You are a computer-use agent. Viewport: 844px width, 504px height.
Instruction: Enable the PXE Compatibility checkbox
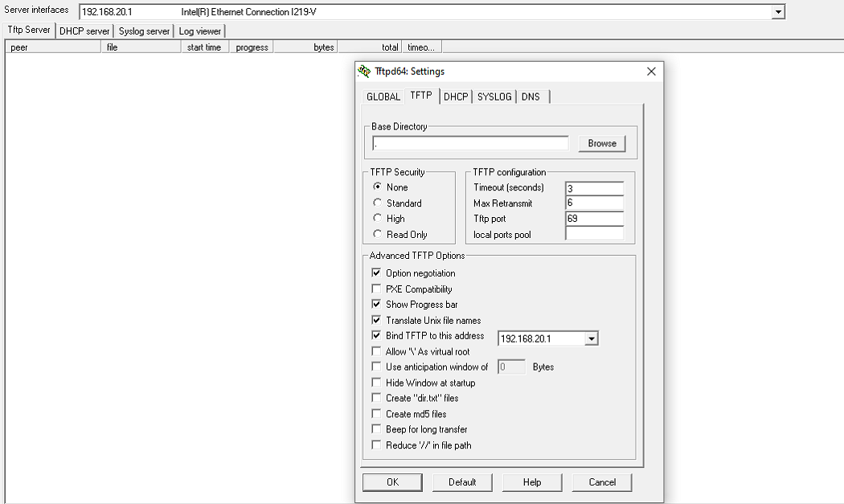click(376, 289)
